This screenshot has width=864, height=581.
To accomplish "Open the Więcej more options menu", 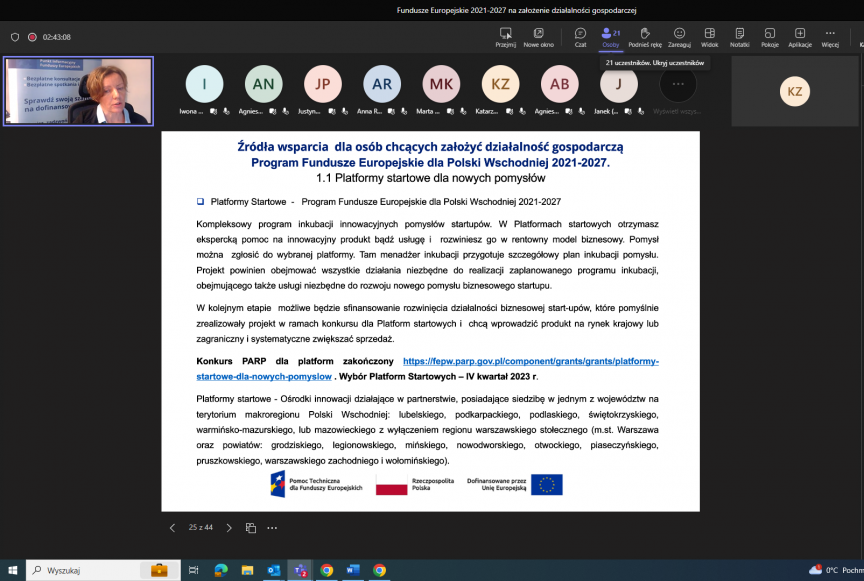I will (830, 37).
